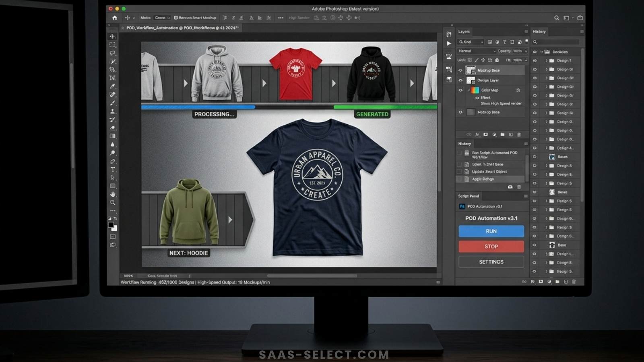The image size is (644, 362).
Task: Hide the highlighted Mockup Base layer
Action: click(x=461, y=70)
